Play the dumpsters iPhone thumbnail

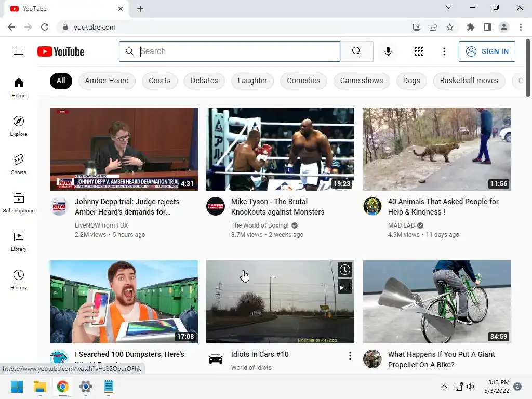[x=124, y=302]
